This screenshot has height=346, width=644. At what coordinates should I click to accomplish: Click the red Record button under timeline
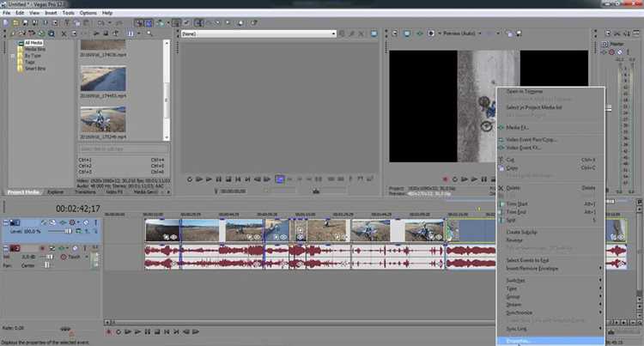pos(109,331)
